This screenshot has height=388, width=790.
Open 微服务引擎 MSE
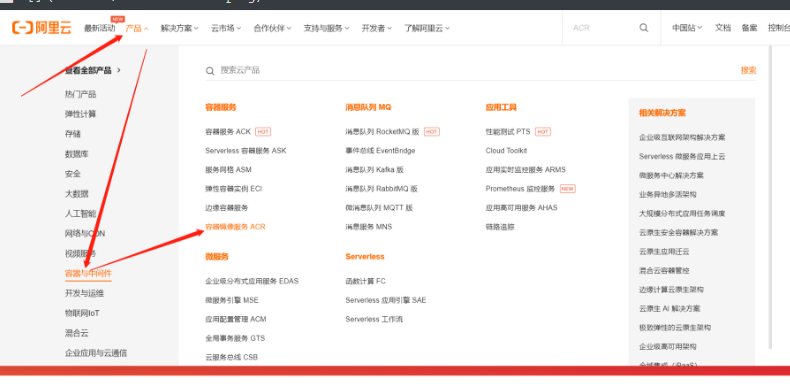(232, 300)
